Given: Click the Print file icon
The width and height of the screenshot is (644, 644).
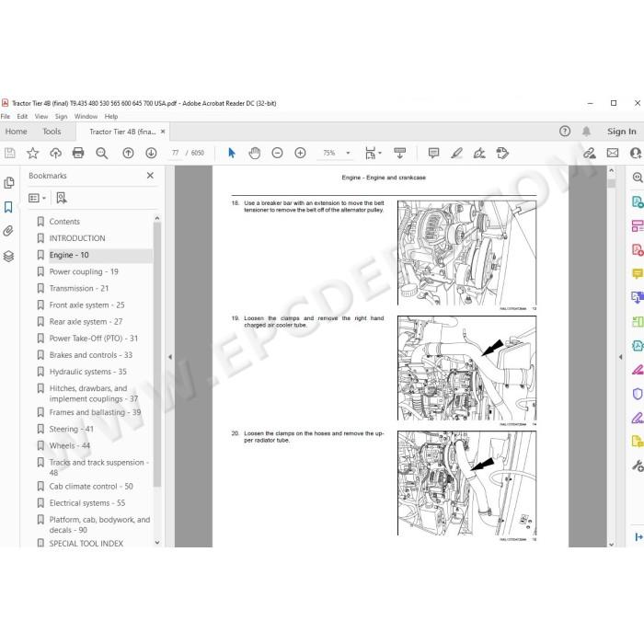Looking at the screenshot, I should (78, 154).
